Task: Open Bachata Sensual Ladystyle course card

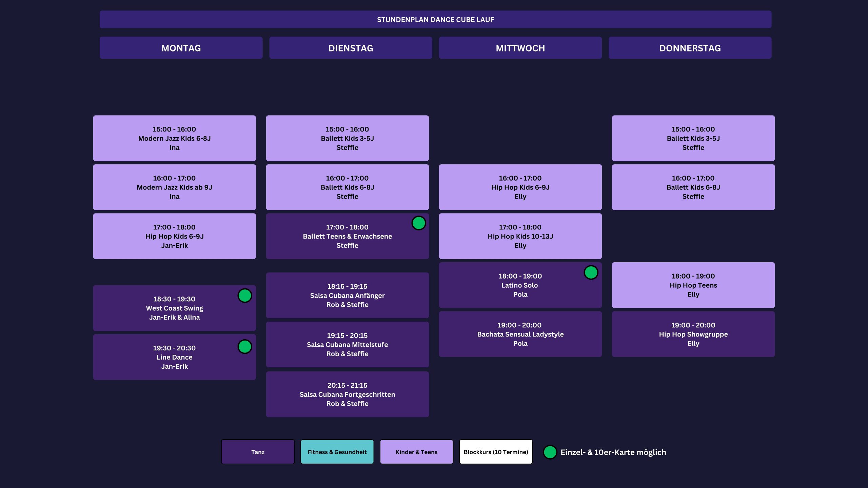Action: (x=520, y=334)
